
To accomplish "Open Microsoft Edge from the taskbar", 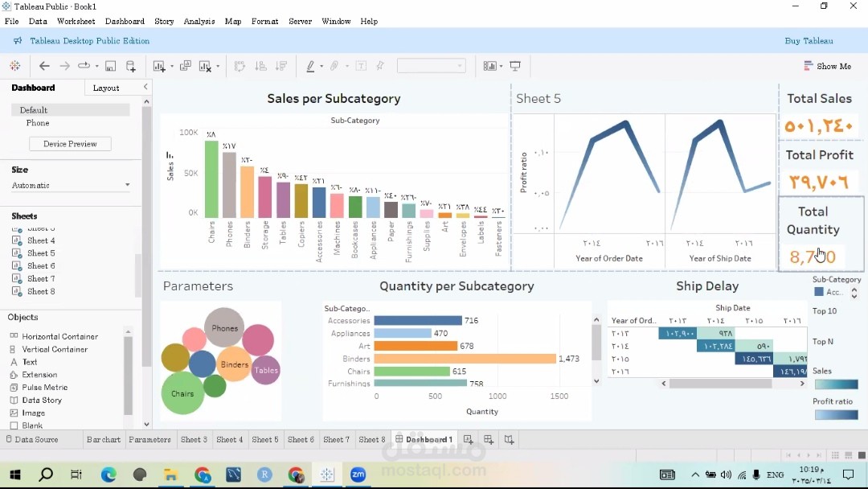I will pos(108,475).
